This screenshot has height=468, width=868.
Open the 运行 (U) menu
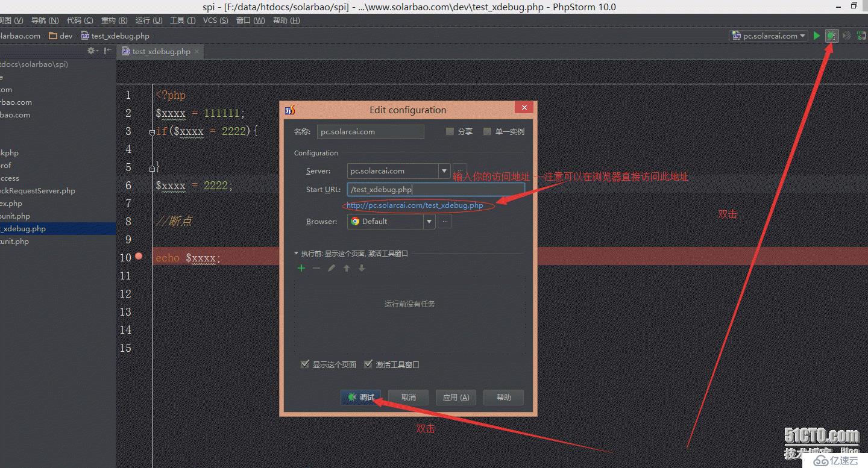pyautogui.click(x=149, y=20)
